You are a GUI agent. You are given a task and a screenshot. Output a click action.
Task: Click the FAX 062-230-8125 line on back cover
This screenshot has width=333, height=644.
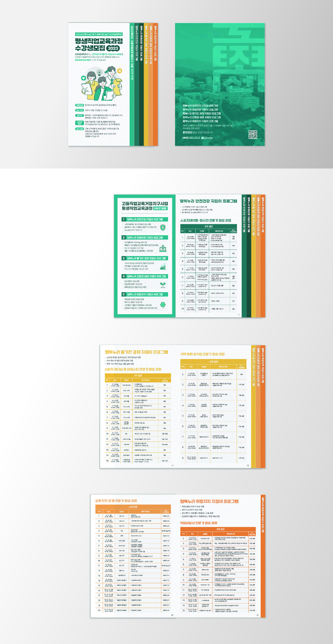pyautogui.click(x=191, y=128)
